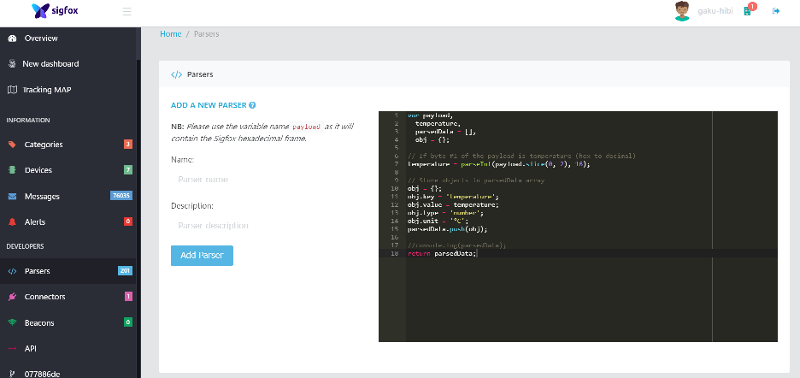Click the parsedData.push(obj) code line
Image resolution: width=800 pixels, height=378 pixels.
pyautogui.click(x=447, y=229)
